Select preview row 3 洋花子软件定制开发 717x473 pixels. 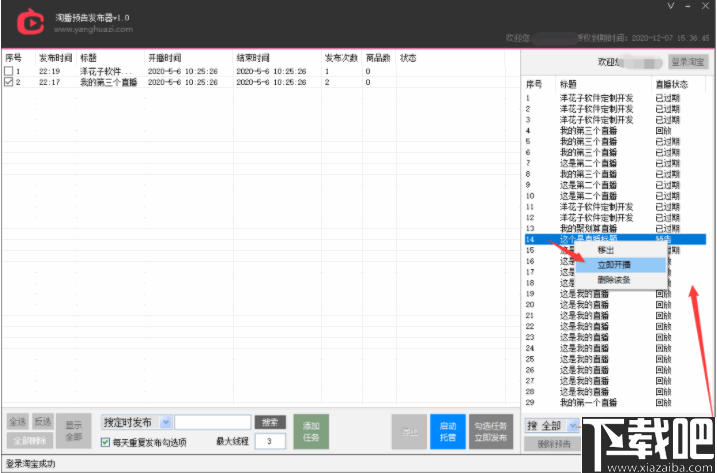tap(615, 120)
